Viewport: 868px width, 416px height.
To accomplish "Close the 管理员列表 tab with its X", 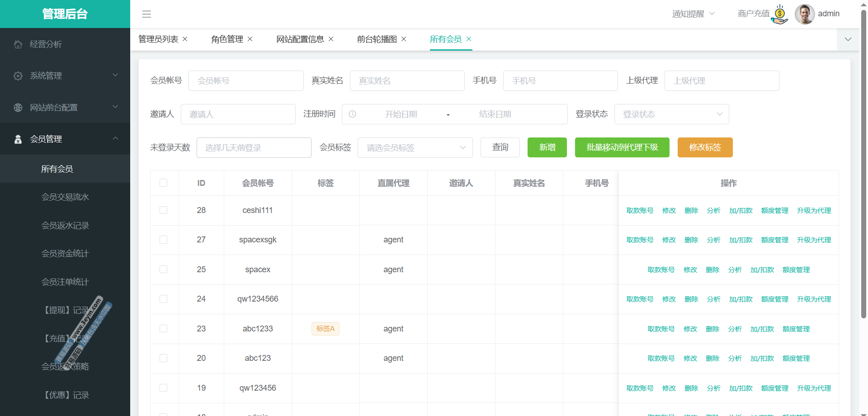I will (x=185, y=39).
